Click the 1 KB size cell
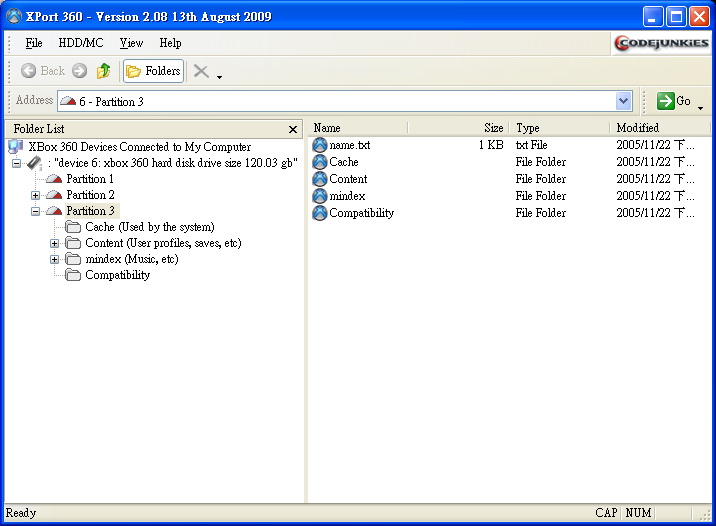 click(491, 145)
